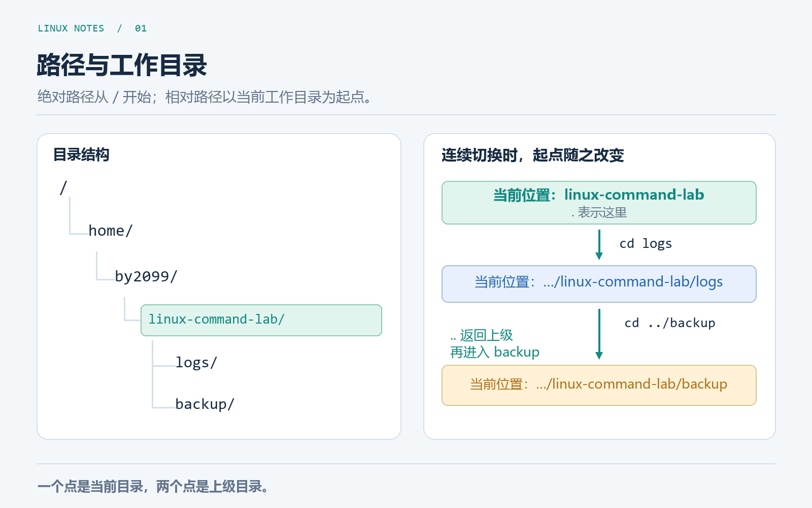The width and height of the screenshot is (812, 508).
Task: Click the orange ".../linux-command-lab/backup" box
Action: [x=599, y=385]
